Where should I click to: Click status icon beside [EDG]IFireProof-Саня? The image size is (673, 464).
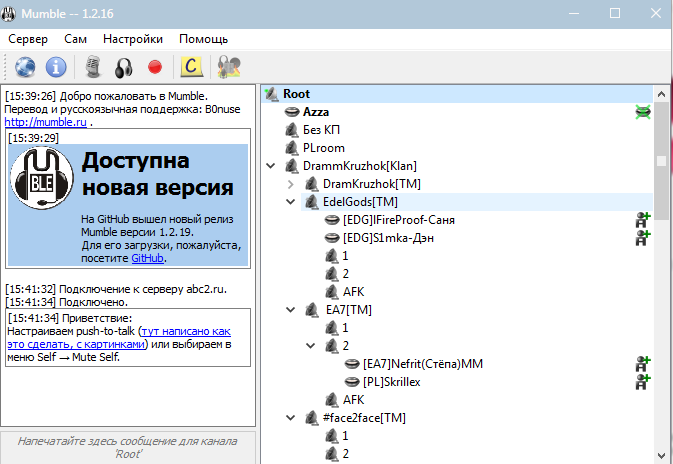click(643, 220)
